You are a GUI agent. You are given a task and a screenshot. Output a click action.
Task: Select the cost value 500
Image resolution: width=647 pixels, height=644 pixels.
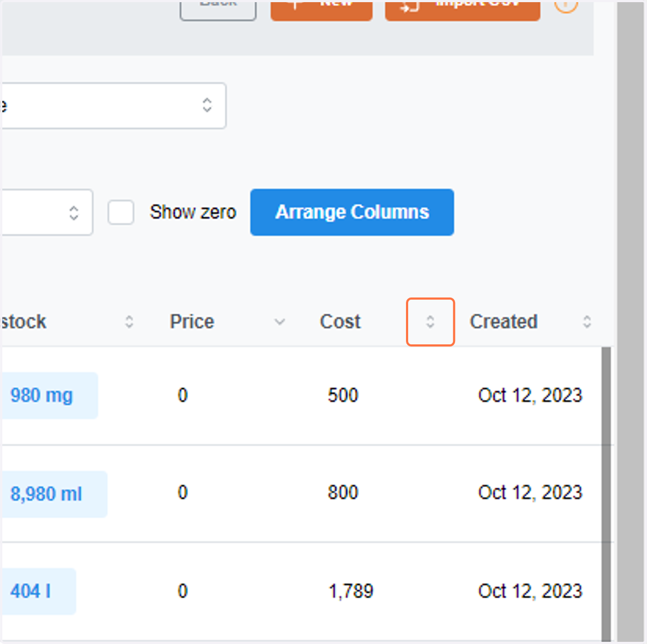[x=343, y=396]
